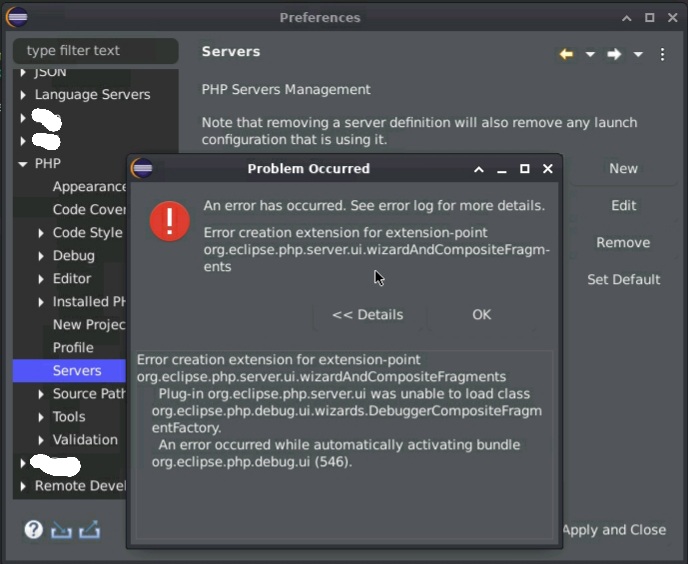The image size is (688, 564).
Task: Select Validation tree item label
Action: coord(85,440)
